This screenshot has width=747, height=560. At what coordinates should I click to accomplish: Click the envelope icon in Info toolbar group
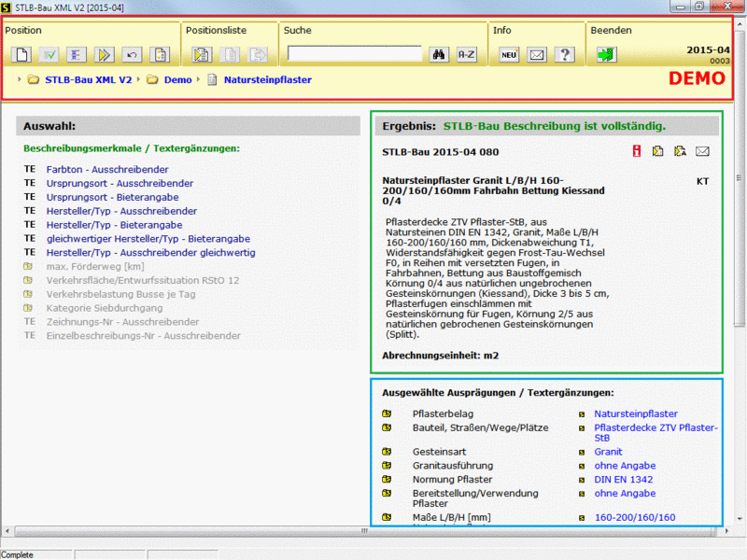pyautogui.click(x=536, y=55)
